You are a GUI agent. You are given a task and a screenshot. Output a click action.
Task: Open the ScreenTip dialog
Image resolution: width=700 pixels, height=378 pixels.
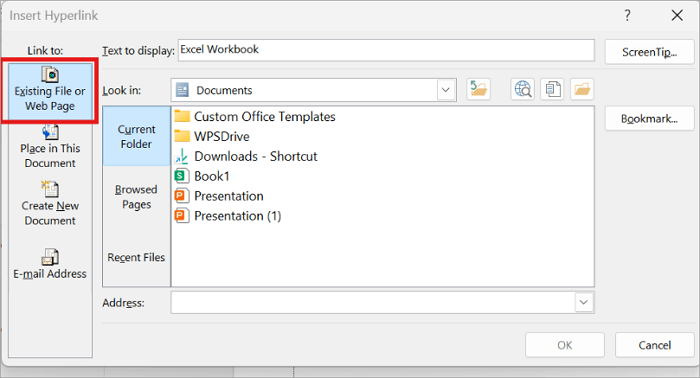point(649,52)
